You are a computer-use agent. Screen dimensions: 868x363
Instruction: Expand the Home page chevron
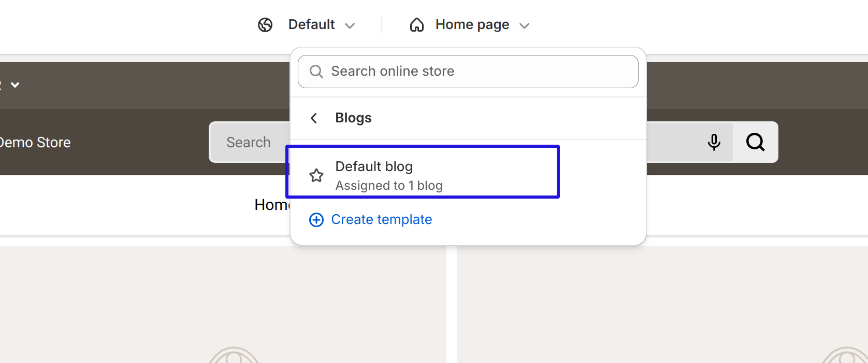pyautogui.click(x=525, y=25)
